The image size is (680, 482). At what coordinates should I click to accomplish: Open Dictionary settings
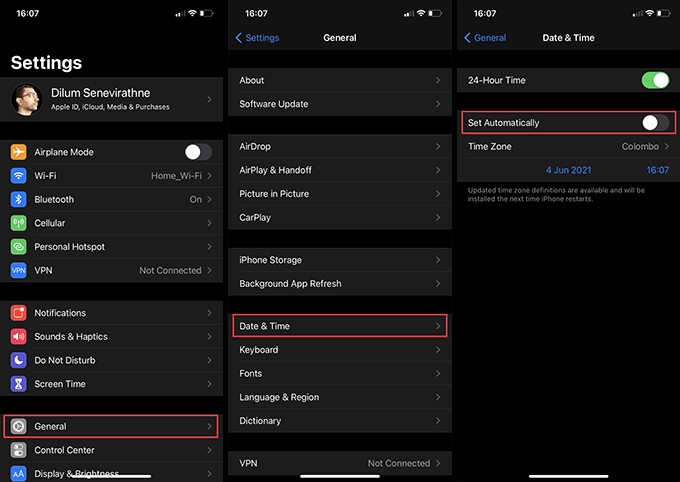(x=340, y=421)
